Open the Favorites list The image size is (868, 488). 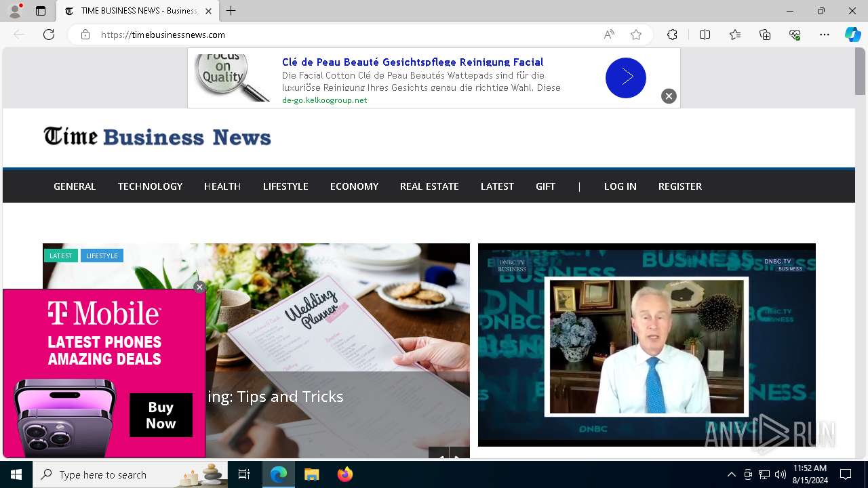pyautogui.click(x=735, y=35)
